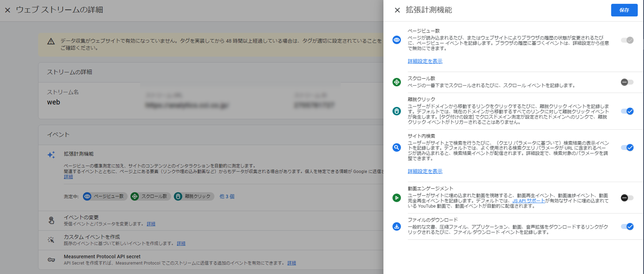Click the blue file download icon
644x274 pixels.
coord(397,227)
